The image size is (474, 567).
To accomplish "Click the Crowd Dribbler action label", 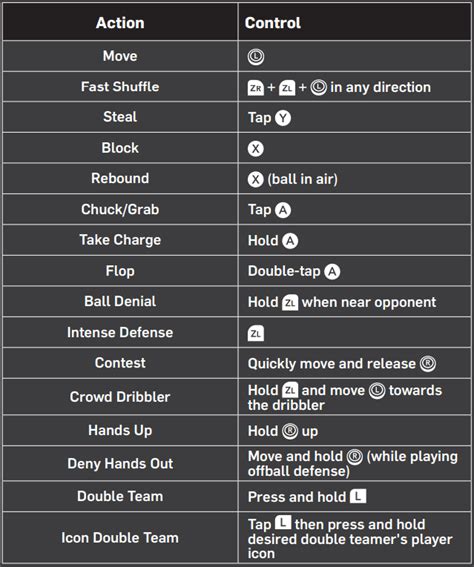I will tap(120, 397).
